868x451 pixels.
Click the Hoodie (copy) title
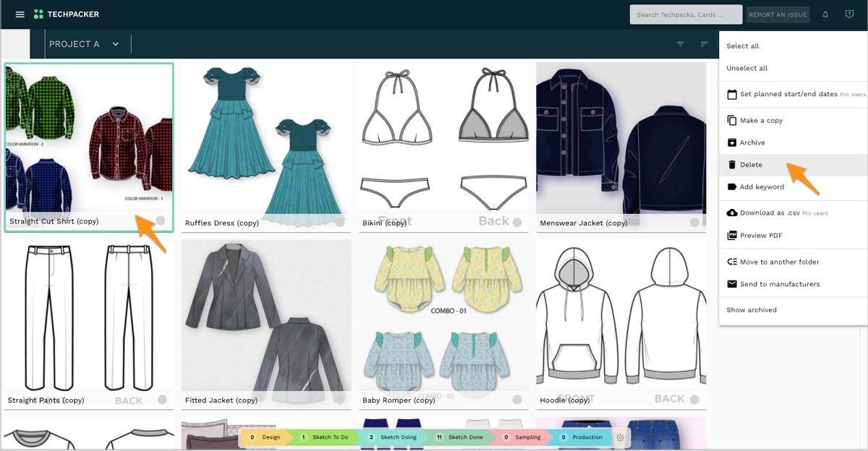click(566, 400)
